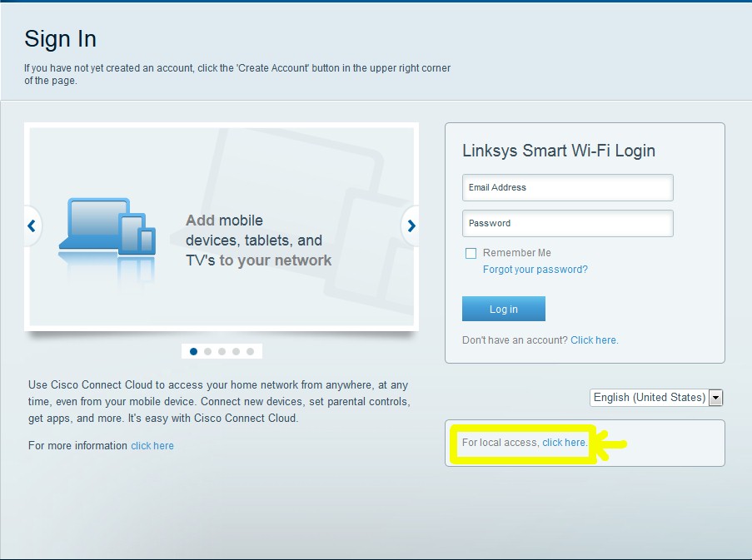This screenshot has width=752, height=560.
Task: Select the fourth carousel dot indicator
Action: [x=236, y=352]
